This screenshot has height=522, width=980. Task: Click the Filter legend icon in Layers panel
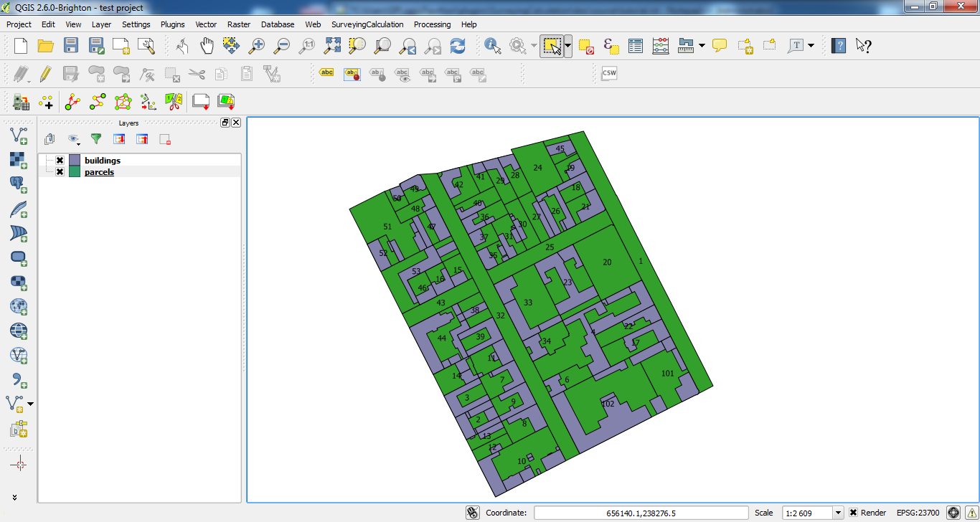coord(95,139)
